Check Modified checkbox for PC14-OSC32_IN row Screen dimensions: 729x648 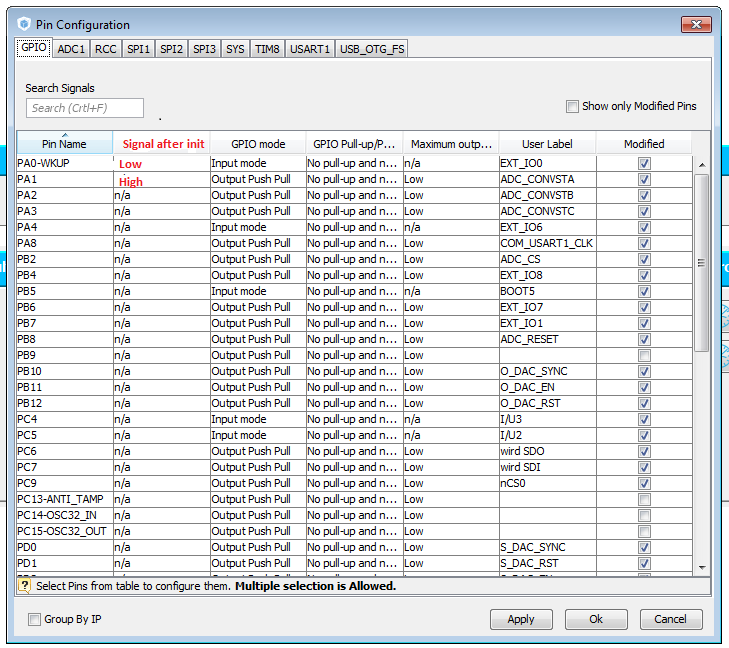click(644, 515)
